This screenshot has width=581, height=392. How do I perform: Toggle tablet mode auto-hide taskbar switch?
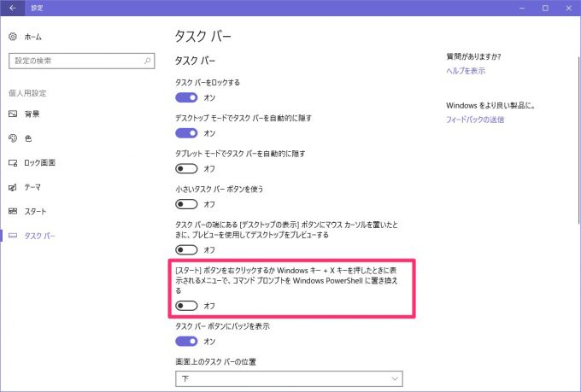186,168
